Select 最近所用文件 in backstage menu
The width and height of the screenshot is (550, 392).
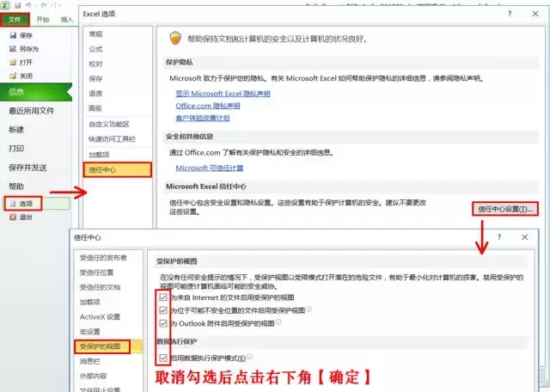tap(32, 111)
